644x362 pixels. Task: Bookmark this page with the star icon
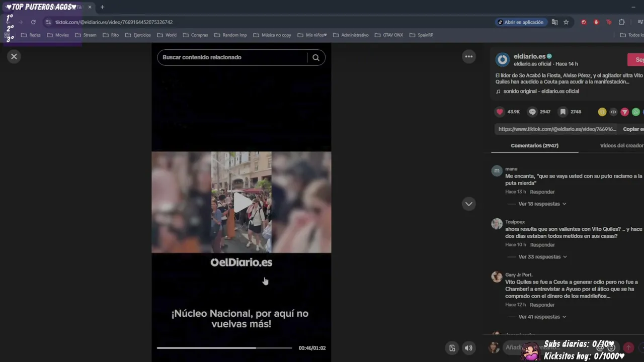[566, 22]
